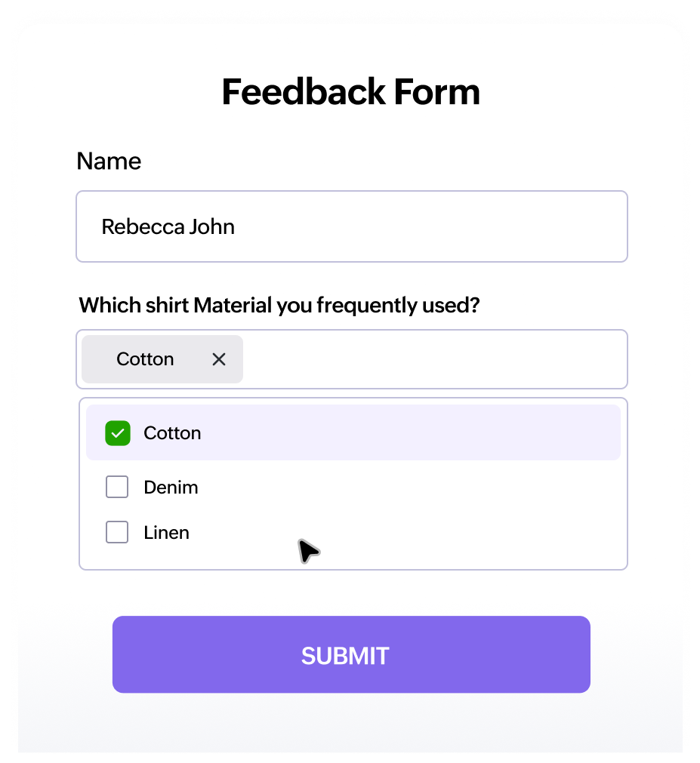Select the Cotton chip tag
This screenshot has height=763, width=700.
point(162,359)
